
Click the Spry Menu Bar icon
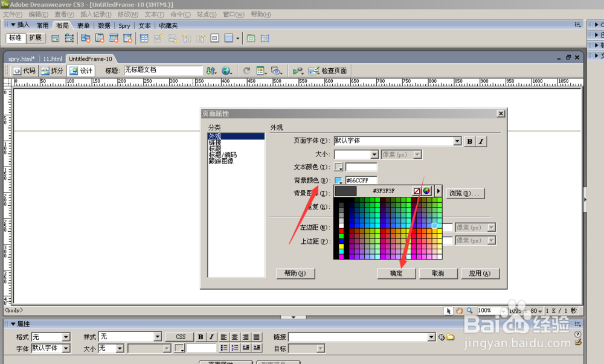[x=86, y=38]
